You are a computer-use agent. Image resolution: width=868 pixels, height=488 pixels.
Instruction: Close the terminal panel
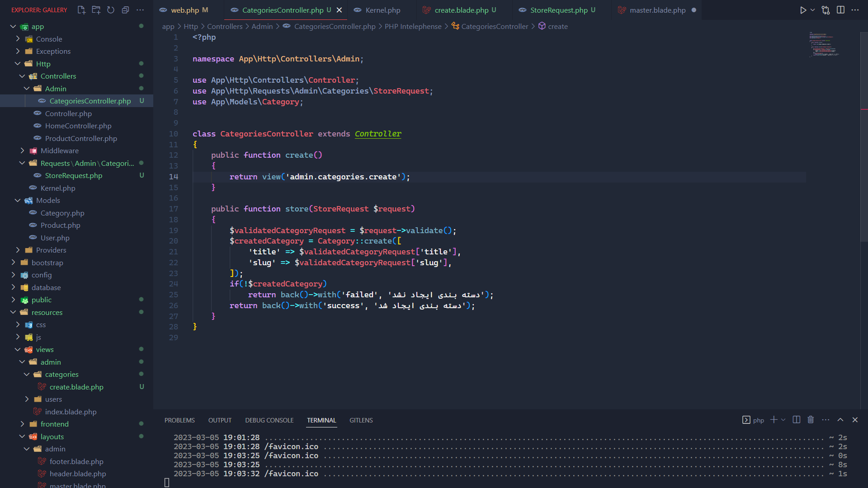pos(855,420)
